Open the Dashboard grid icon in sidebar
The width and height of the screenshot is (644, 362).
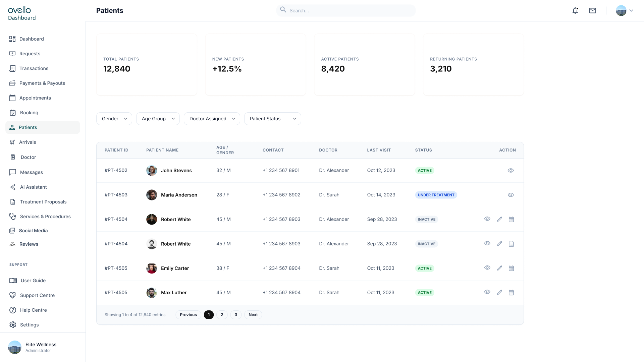pos(12,39)
